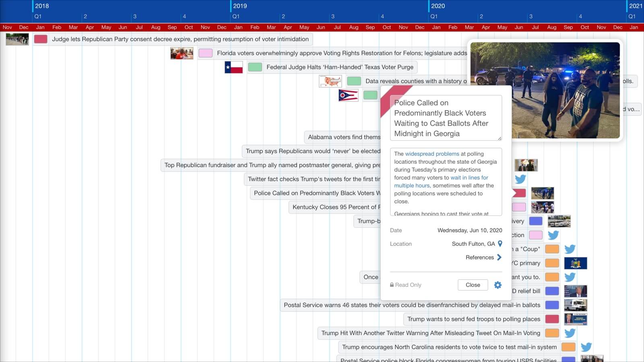Open the gear settings icon in event popup
The width and height of the screenshot is (644, 362).
tap(498, 285)
